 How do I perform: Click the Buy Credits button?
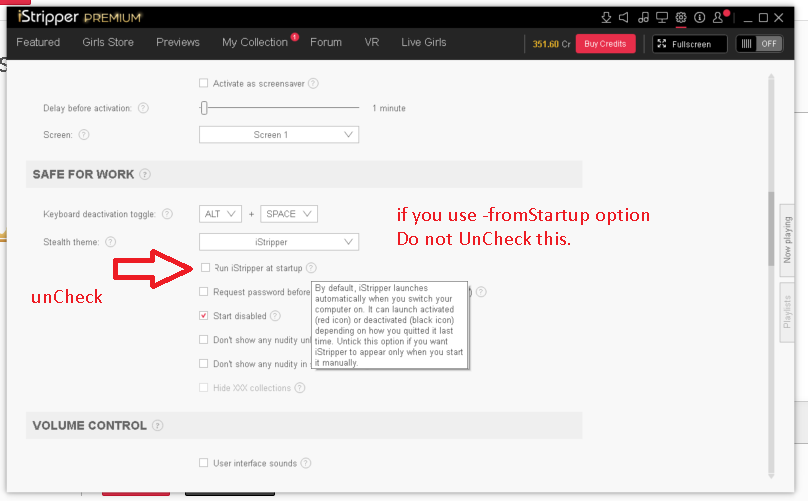(x=605, y=44)
